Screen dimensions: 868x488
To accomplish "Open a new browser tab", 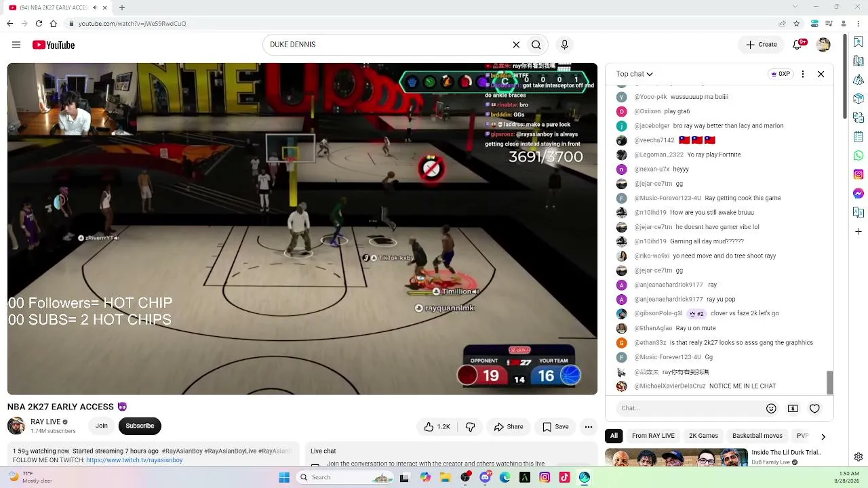I will [x=122, y=7].
